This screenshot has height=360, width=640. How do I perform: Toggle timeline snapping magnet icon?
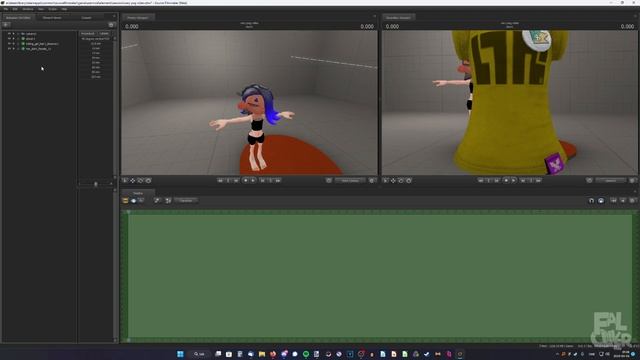click(591, 200)
